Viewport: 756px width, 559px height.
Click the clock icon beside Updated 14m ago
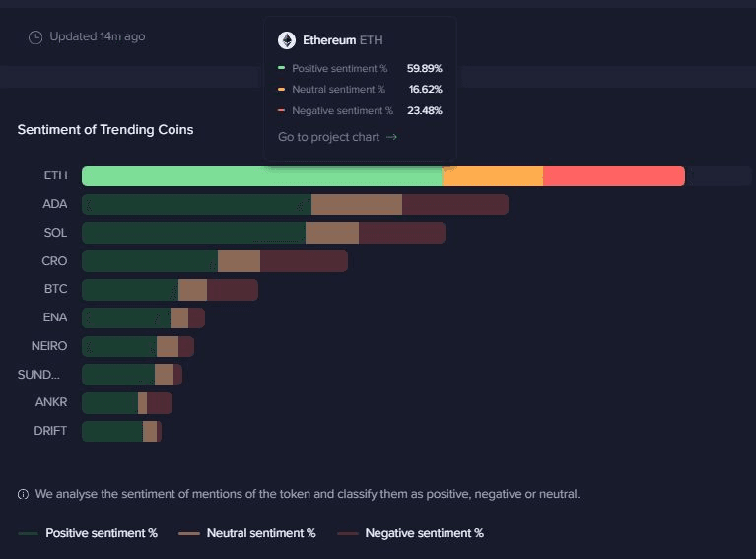[x=35, y=37]
